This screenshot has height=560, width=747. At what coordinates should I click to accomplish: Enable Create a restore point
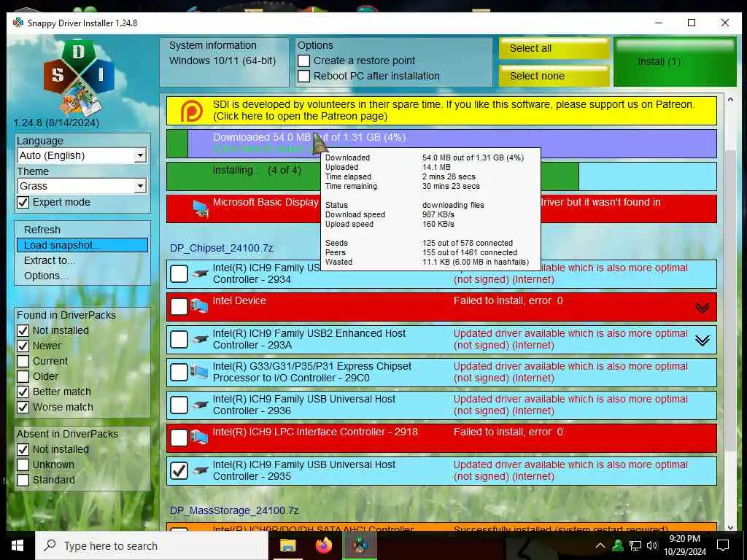(x=304, y=61)
